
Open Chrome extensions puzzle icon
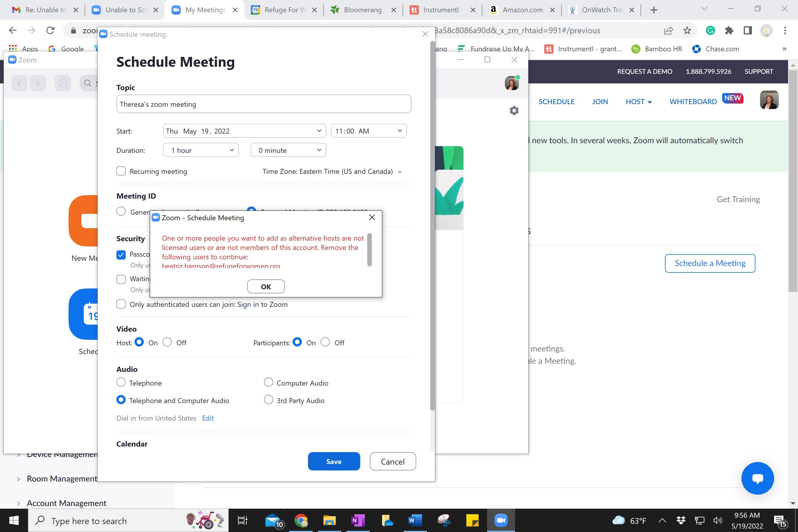(x=729, y=31)
